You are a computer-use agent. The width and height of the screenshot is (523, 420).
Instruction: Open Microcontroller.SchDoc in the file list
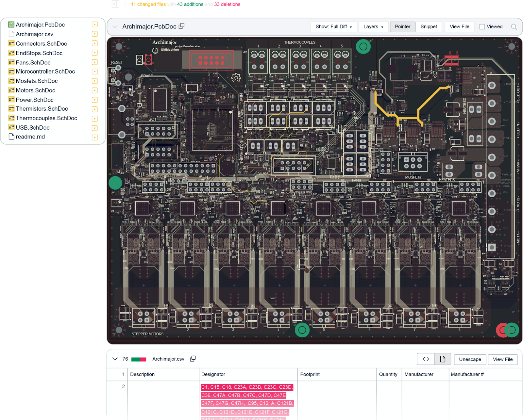tap(45, 72)
